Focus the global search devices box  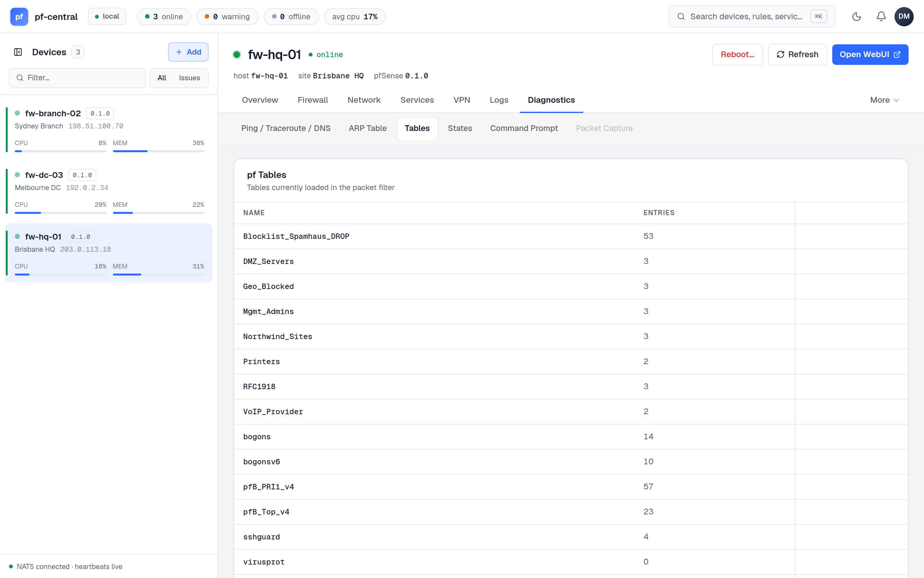click(751, 16)
